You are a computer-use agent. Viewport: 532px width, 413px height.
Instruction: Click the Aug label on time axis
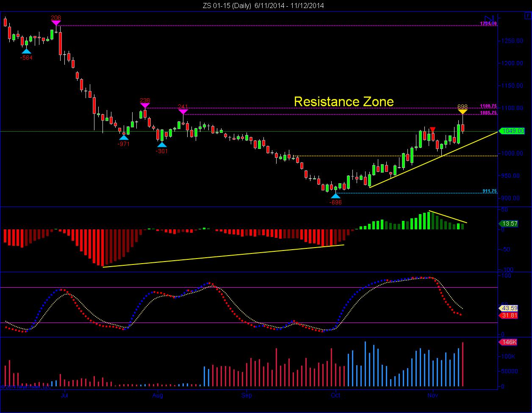[x=158, y=396]
